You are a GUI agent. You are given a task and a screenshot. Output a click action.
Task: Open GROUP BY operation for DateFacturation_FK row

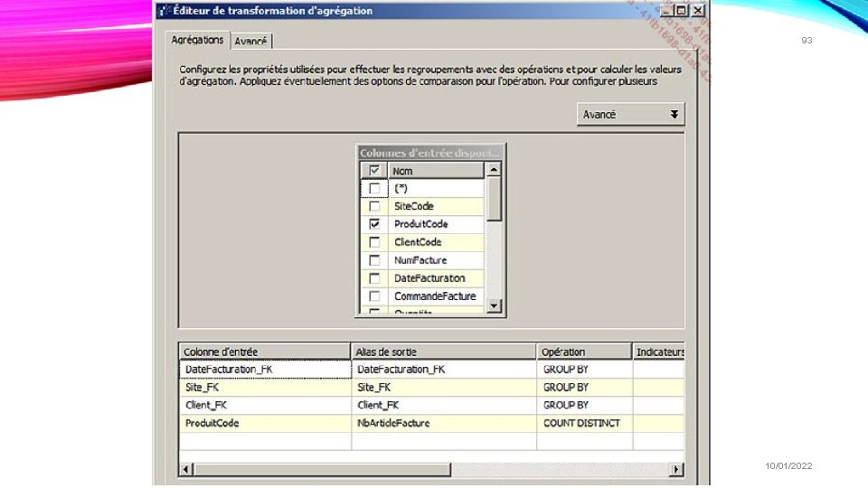tap(585, 369)
